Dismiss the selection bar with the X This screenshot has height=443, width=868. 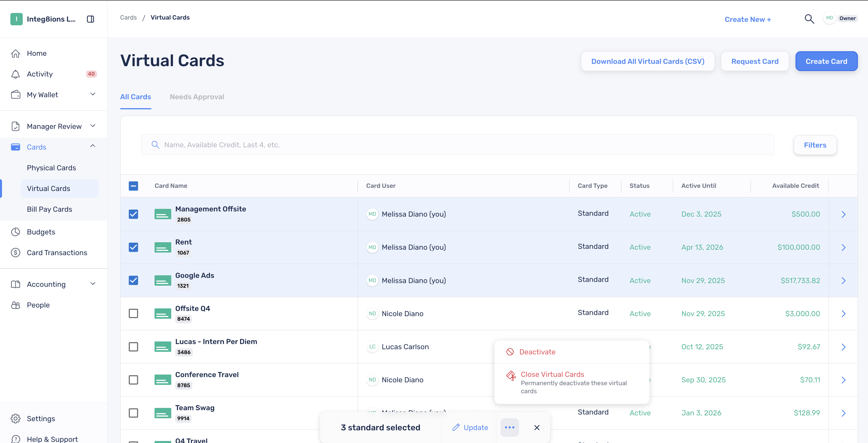coord(537,427)
